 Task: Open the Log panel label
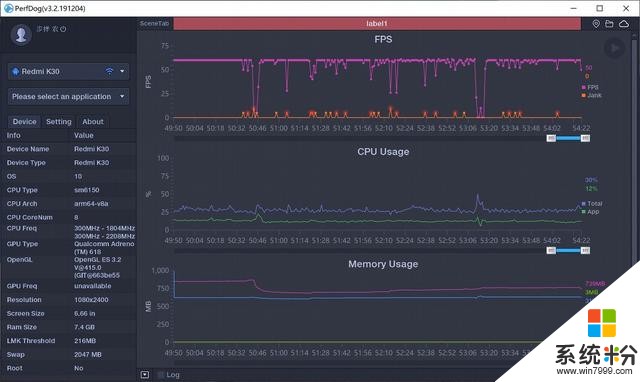point(173,374)
